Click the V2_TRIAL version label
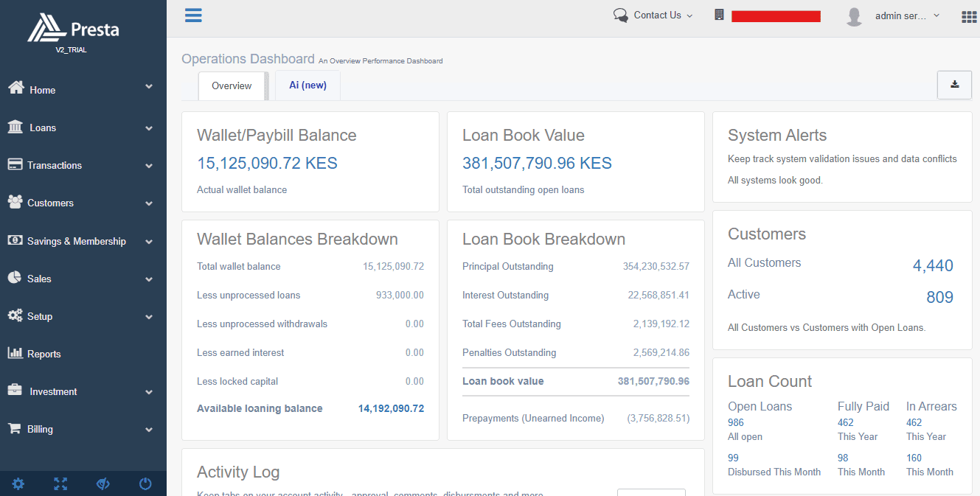The image size is (980, 496). click(x=71, y=50)
